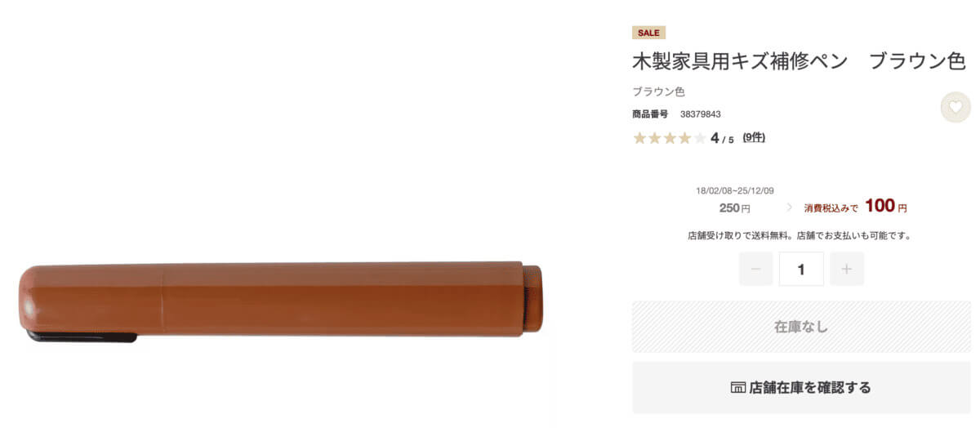Click the sale price 100円
Image resolution: width=980 pixels, height=428 pixels.
click(885, 206)
